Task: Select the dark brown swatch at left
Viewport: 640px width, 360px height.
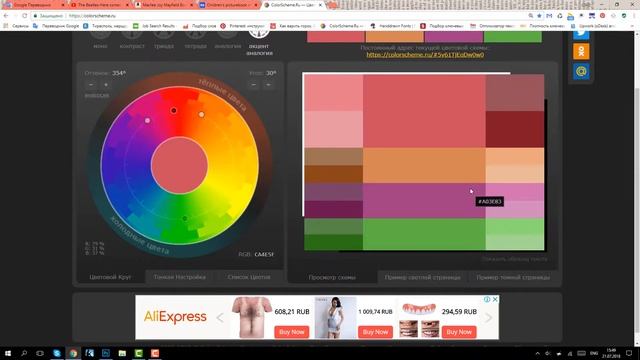Action: point(333,174)
